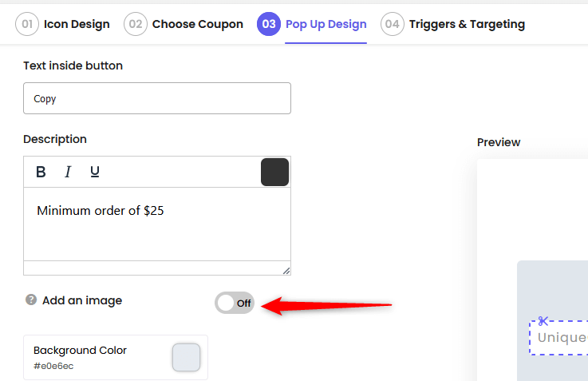Click the Text inside button input field
588x381 pixels.
point(157,98)
